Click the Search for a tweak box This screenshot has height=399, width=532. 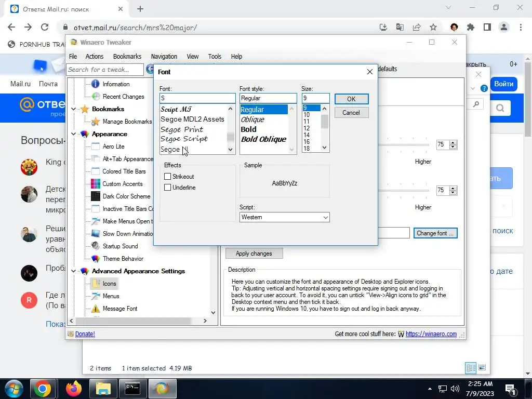105,70
